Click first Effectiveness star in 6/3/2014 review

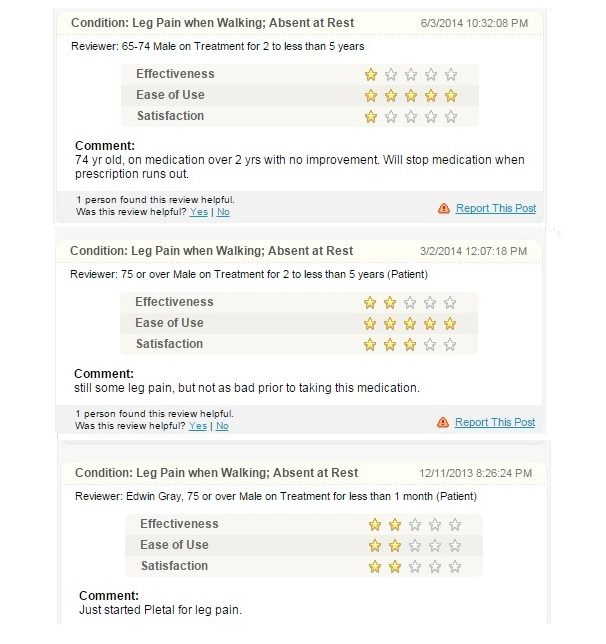click(371, 75)
